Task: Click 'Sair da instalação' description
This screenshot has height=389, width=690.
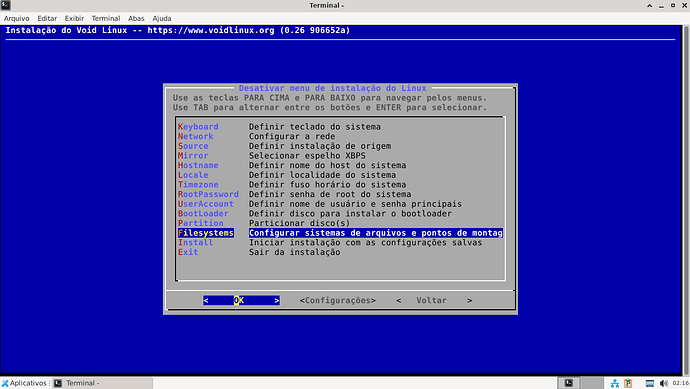Action: pos(294,253)
